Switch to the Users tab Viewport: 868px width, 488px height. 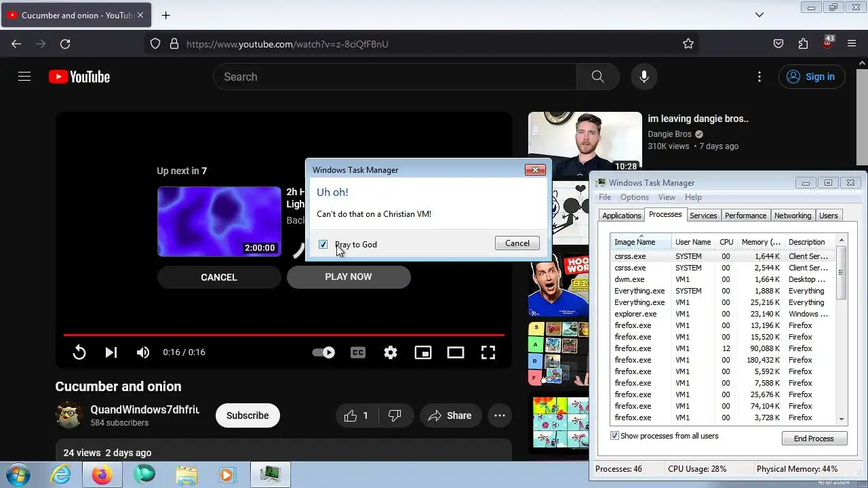pyautogui.click(x=829, y=216)
